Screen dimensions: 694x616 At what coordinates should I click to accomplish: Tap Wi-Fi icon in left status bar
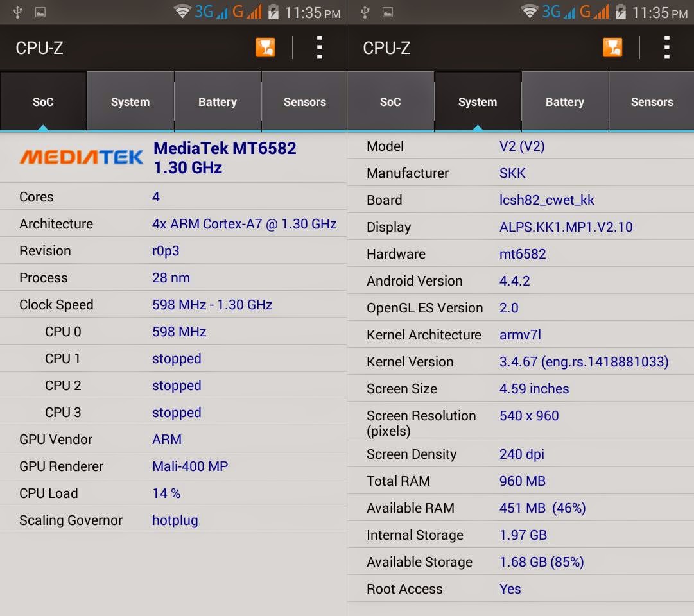[x=182, y=12]
